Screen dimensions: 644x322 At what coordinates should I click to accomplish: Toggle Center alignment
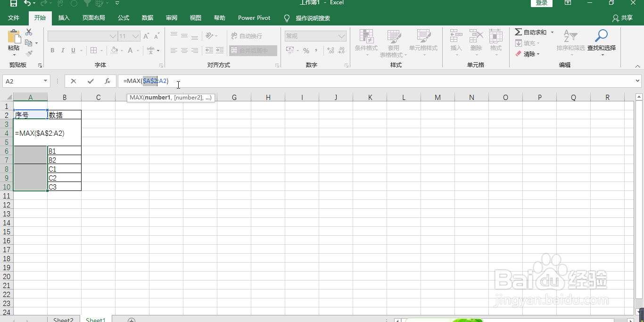pos(184,50)
